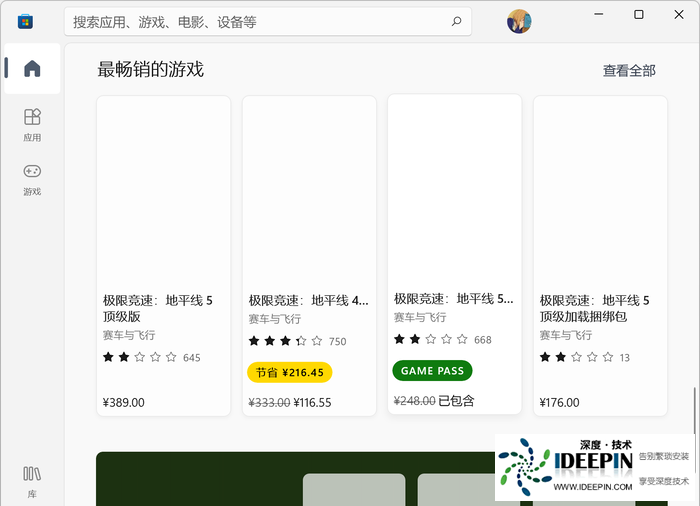700x506 pixels.
Task: Open 地平线 5 顶级加载捆绑包 card
Action: (600, 255)
